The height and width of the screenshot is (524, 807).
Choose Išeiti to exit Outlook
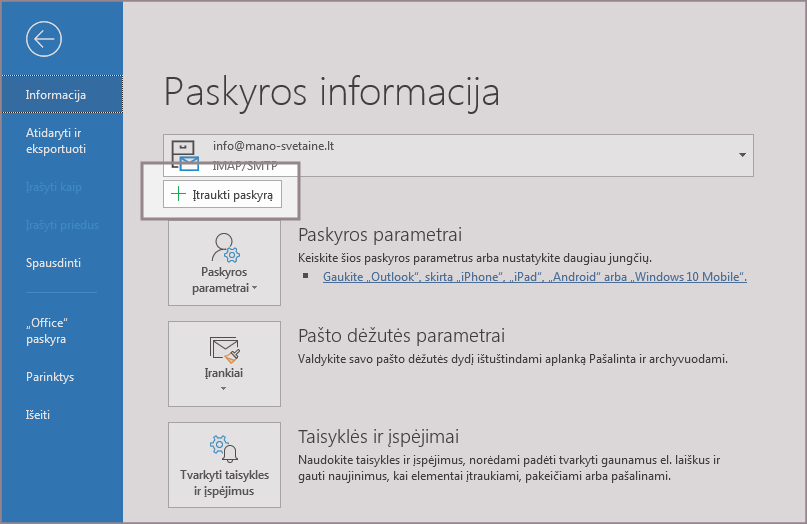(38, 414)
